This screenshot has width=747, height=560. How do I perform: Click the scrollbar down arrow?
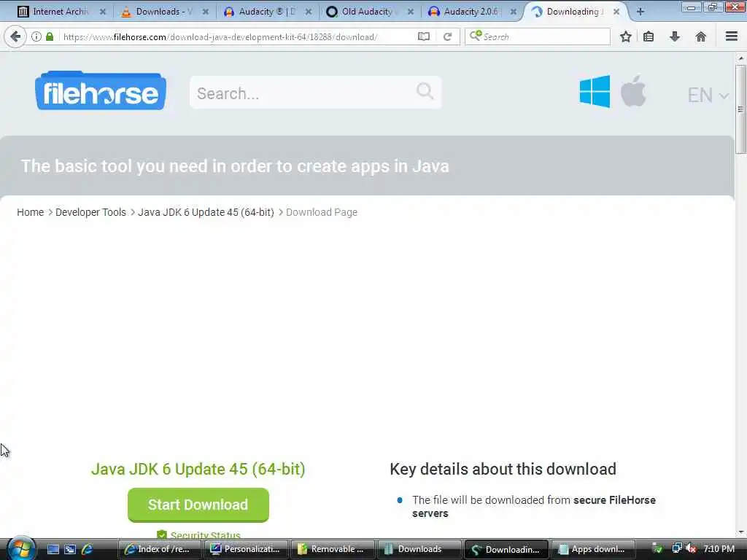coord(740,532)
